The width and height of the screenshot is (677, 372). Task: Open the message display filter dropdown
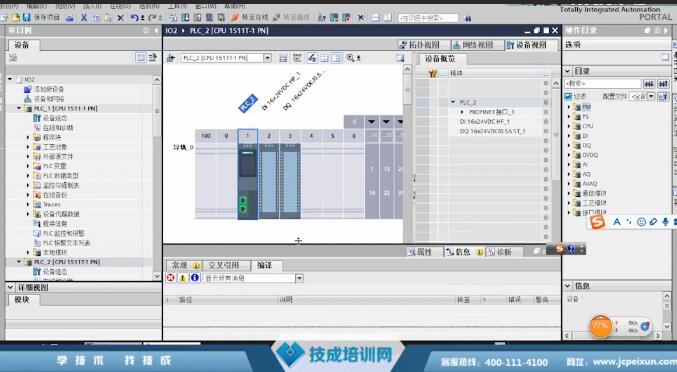(x=299, y=278)
